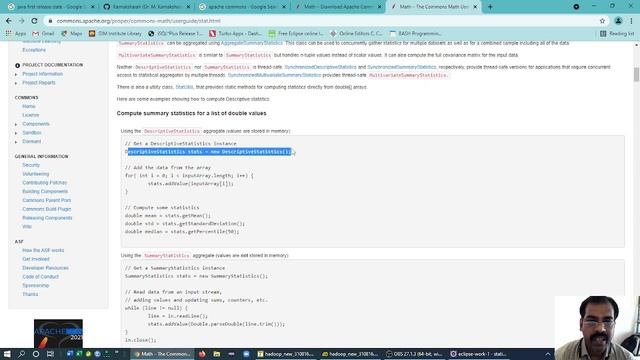
Task: Open the License sidebar link
Action: coord(31,116)
